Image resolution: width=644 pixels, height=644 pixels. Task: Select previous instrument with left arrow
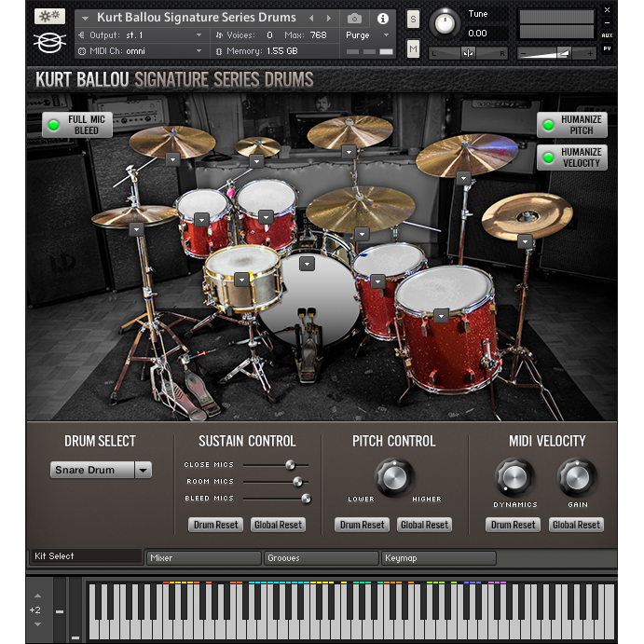click(312, 18)
